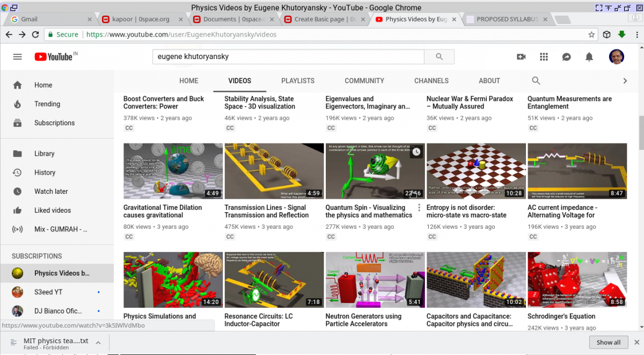Open Schrodinger's Equation video title
The image size is (644, 355).
click(x=561, y=316)
